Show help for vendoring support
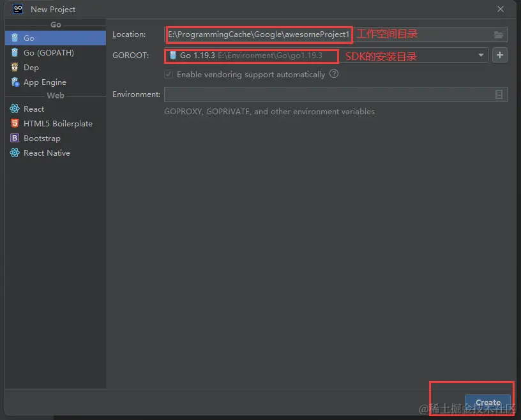This screenshot has height=420, width=521. 334,74
